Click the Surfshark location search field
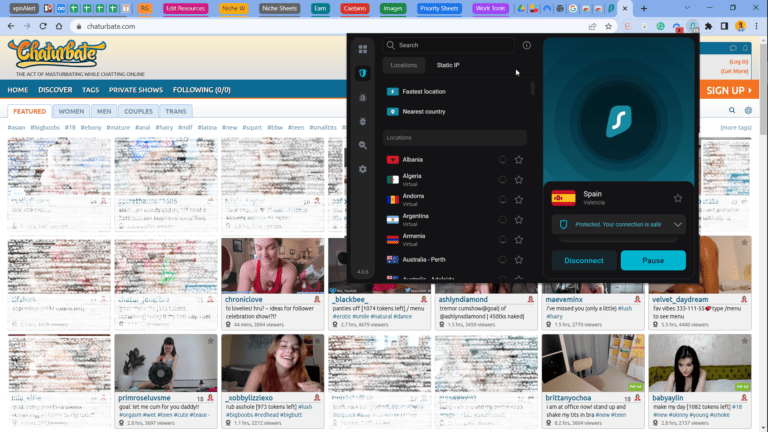 click(x=449, y=45)
